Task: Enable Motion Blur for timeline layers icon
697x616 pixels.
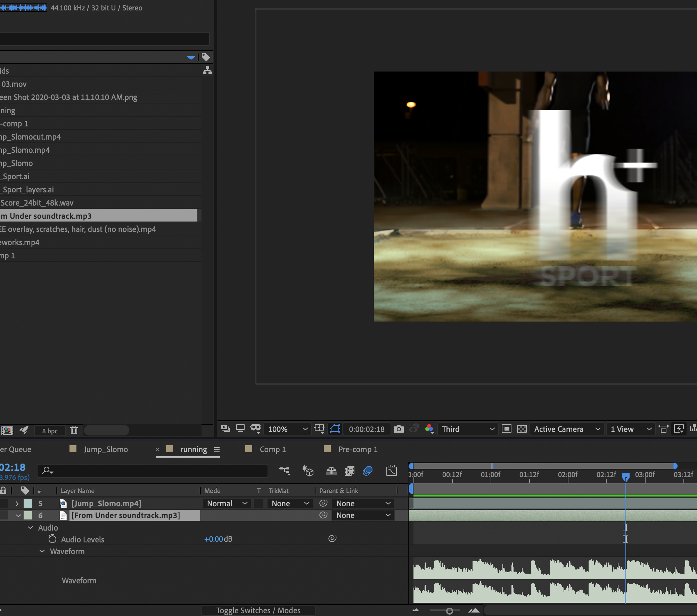Action: 367,471
